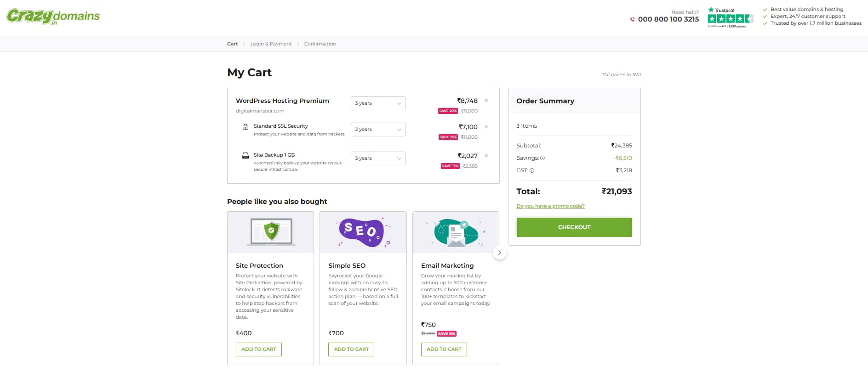Click the GST value ₹3,218
Viewport: 868px width, 372px height.
(x=624, y=170)
